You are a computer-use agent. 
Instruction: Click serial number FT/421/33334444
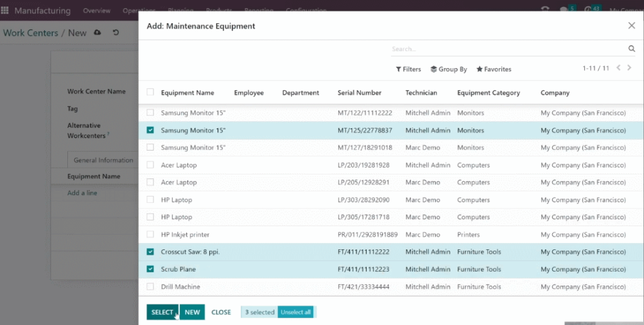coord(364,287)
